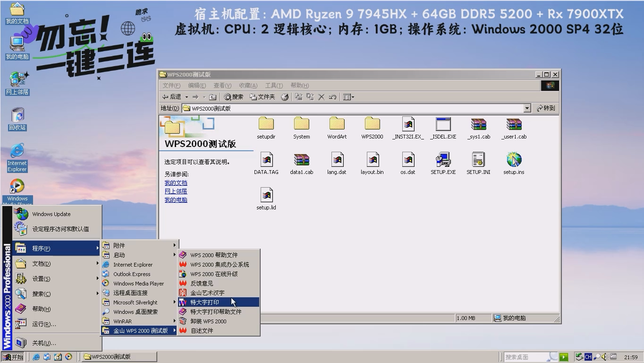Open the Views toolbar dropdown
This screenshot has width=644, height=363.
tap(349, 97)
